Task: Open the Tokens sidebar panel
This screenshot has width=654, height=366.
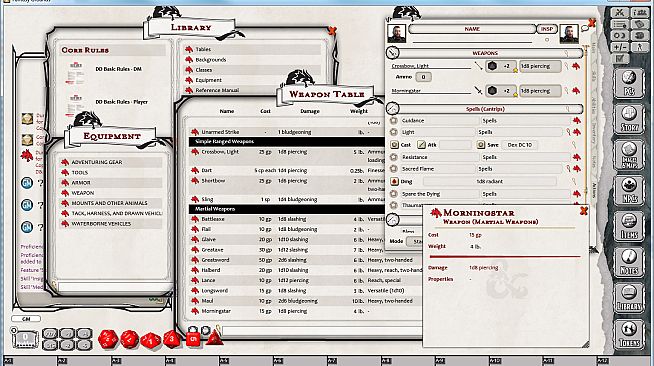Action: pyautogui.click(x=629, y=334)
